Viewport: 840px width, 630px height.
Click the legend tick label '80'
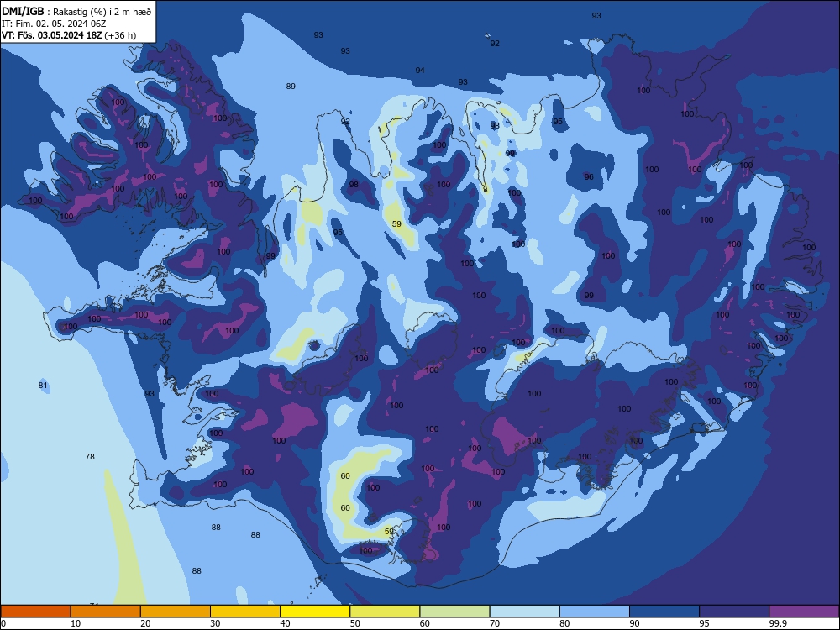pos(564,623)
